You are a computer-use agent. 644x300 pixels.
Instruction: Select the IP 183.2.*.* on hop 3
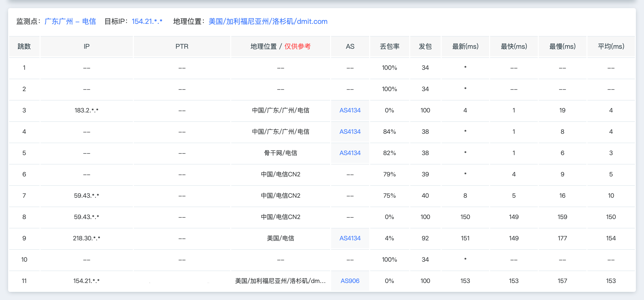click(86, 110)
